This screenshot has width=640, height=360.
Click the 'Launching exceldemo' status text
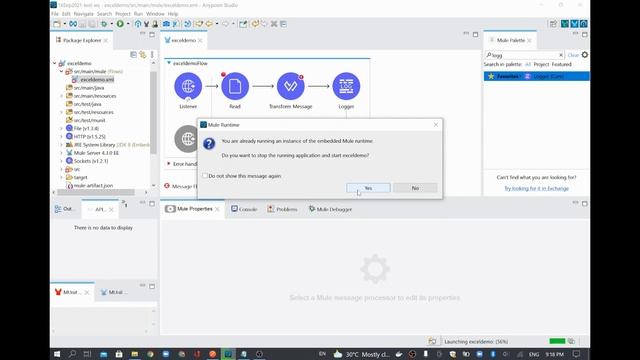tap(476, 342)
